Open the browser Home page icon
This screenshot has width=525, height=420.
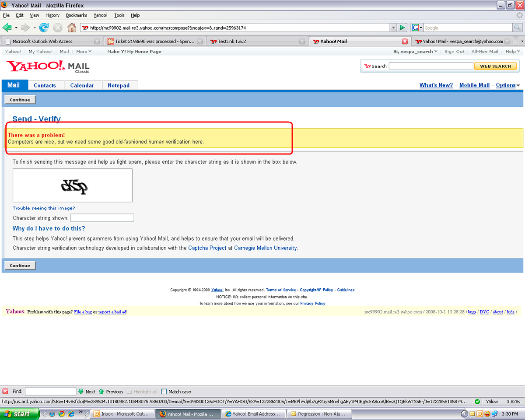(x=72, y=27)
